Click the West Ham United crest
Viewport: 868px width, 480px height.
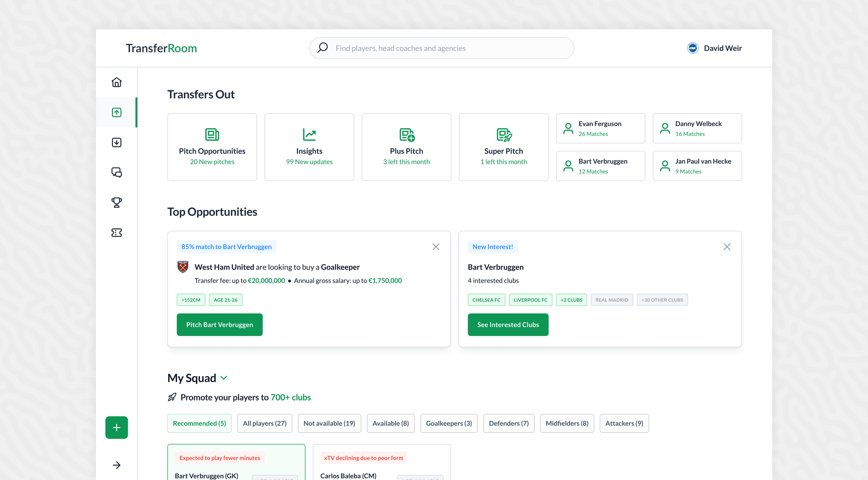(183, 267)
